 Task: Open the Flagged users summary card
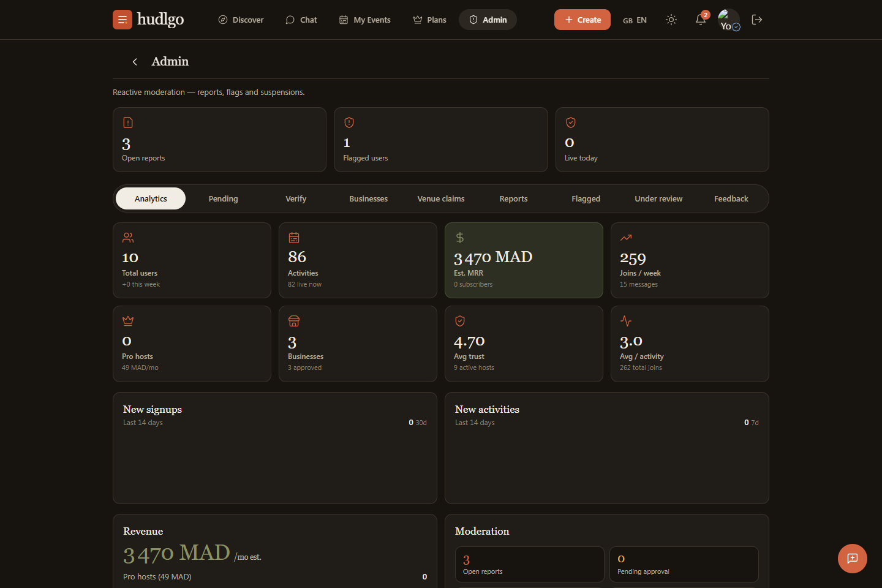441,140
